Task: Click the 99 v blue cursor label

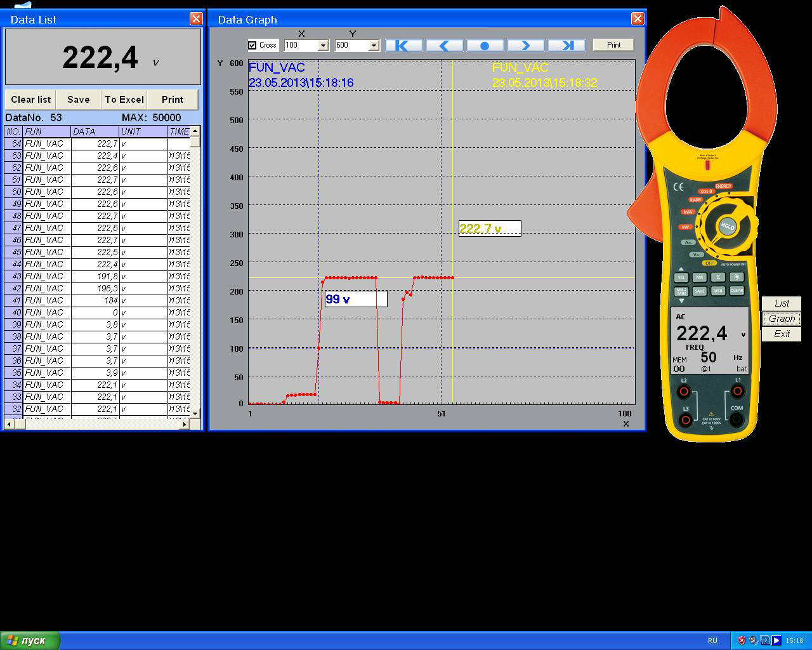Action: 356,299
